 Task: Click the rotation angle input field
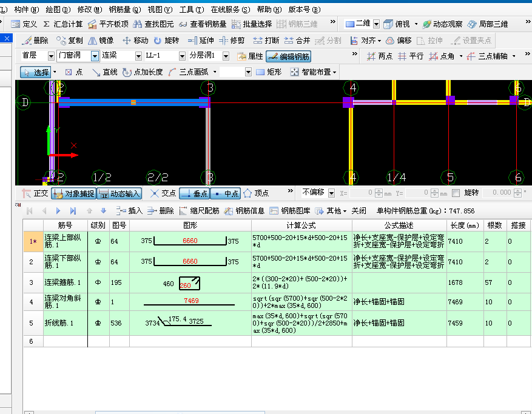498,193
